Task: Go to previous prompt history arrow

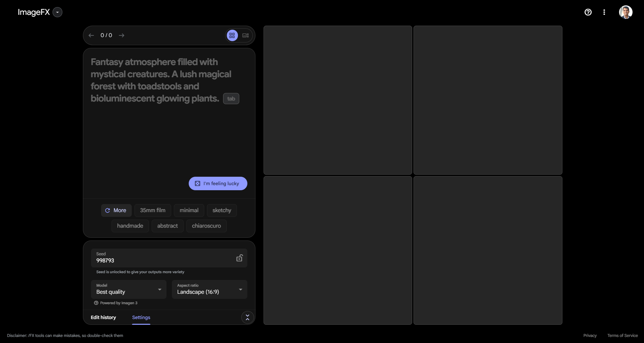Action: (x=91, y=35)
